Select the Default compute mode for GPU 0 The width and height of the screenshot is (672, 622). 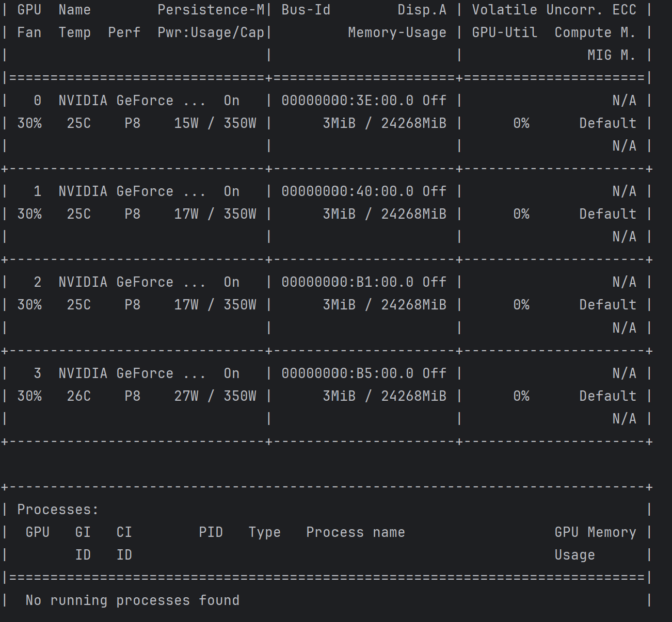[607, 123]
